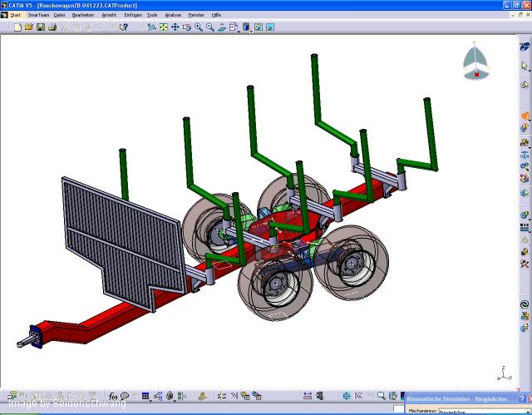
Task: Click the Zoom In magnifier icon
Action: pos(199,27)
